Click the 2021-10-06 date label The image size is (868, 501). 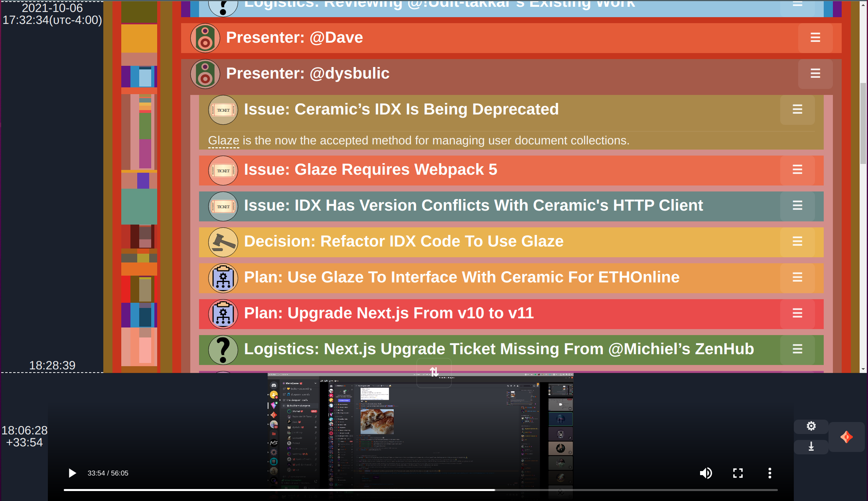click(52, 8)
